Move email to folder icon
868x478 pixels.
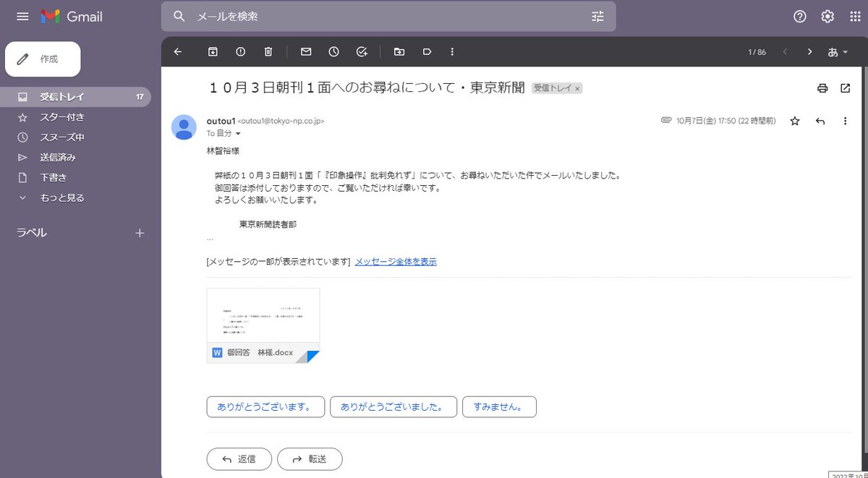399,51
